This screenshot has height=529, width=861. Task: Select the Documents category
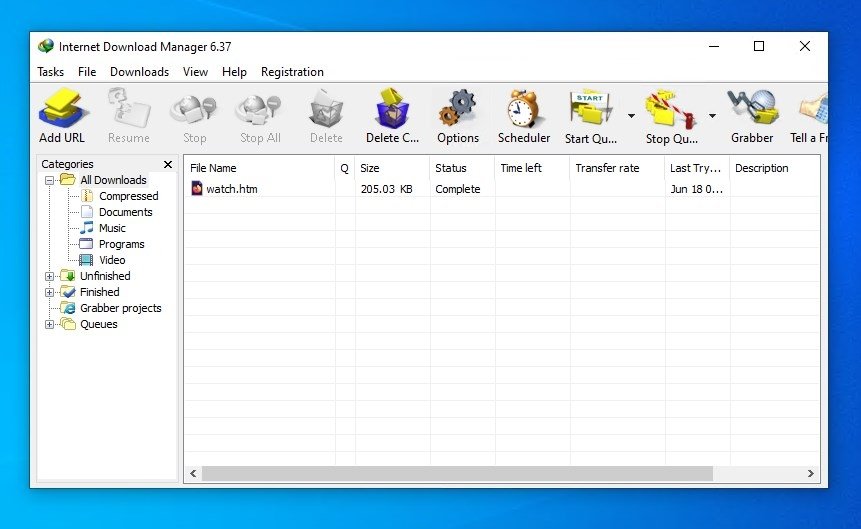point(126,212)
